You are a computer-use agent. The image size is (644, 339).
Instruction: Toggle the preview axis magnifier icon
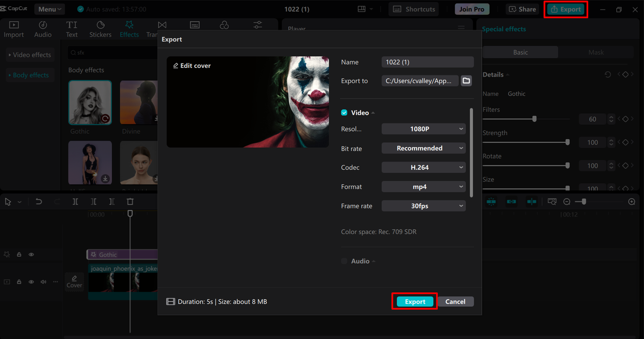(552, 202)
